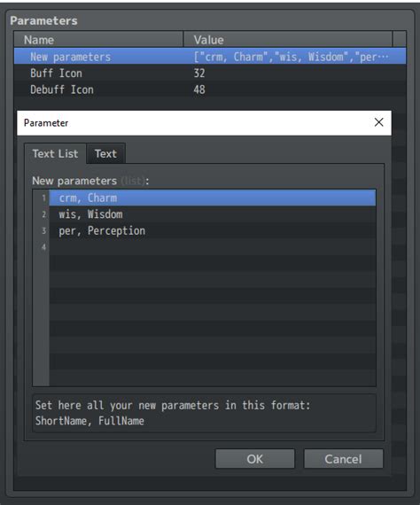Close the Parameter dialog with X
Screen dimensions: 420x505
(x=378, y=122)
